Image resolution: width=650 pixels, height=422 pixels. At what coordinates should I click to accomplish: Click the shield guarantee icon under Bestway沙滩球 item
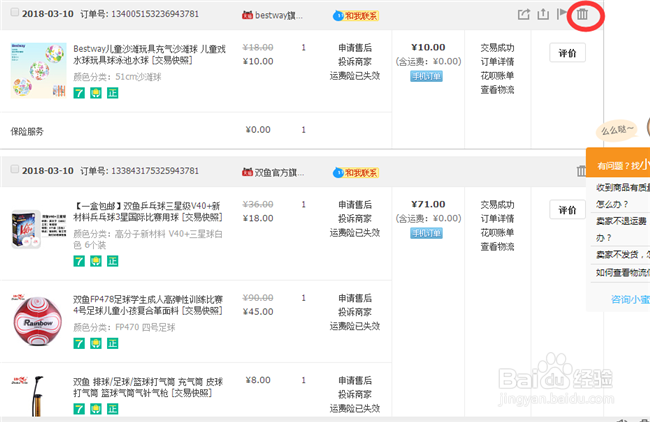(96, 93)
